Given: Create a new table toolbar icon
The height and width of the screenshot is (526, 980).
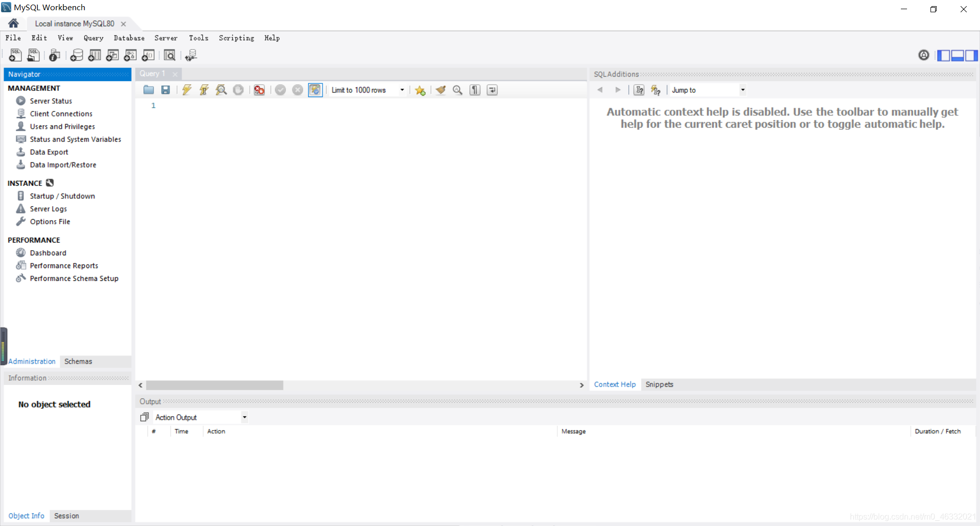Looking at the screenshot, I should 94,55.
